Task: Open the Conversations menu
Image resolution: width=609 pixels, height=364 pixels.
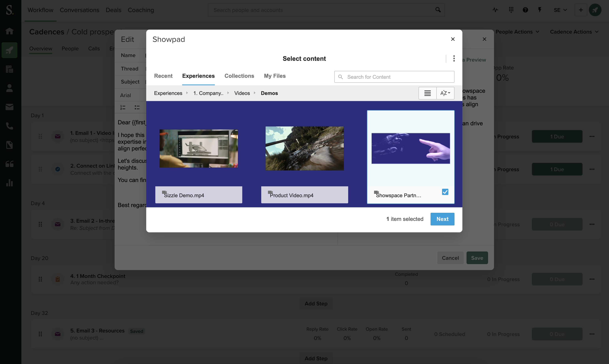Action: 79,10
